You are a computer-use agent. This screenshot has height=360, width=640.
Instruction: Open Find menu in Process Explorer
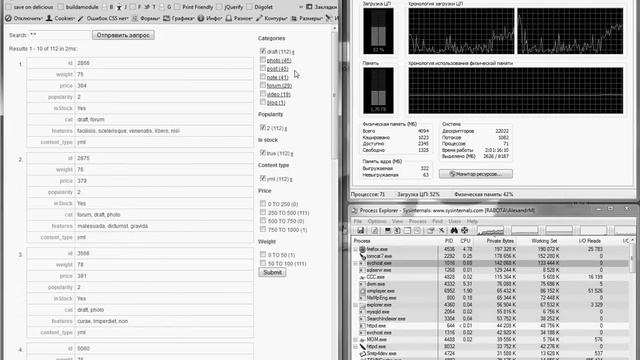437,221
